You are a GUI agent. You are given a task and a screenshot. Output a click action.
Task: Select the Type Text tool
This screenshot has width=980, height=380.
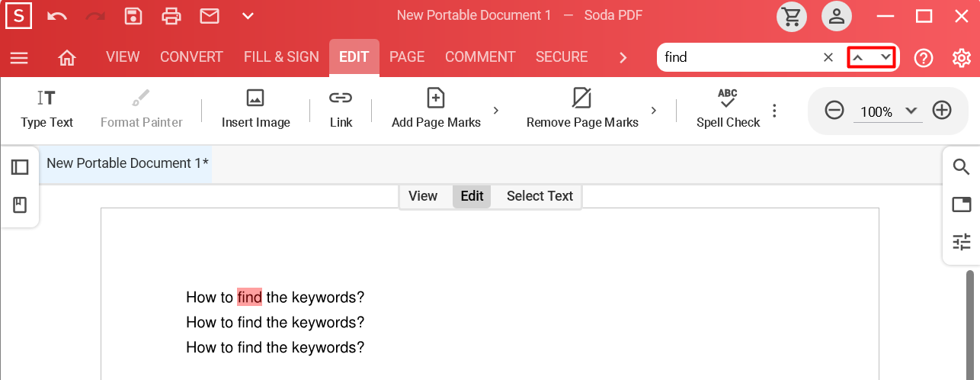click(x=46, y=110)
